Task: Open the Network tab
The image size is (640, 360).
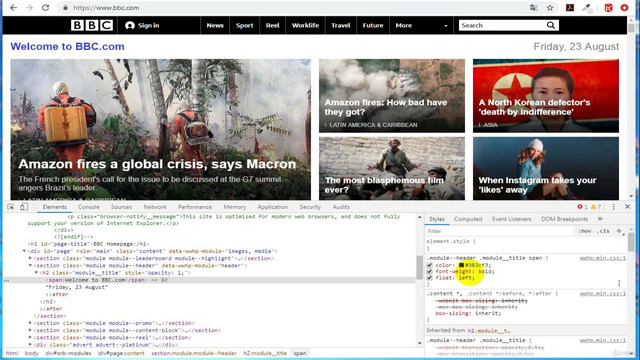Action: (155, 207)
